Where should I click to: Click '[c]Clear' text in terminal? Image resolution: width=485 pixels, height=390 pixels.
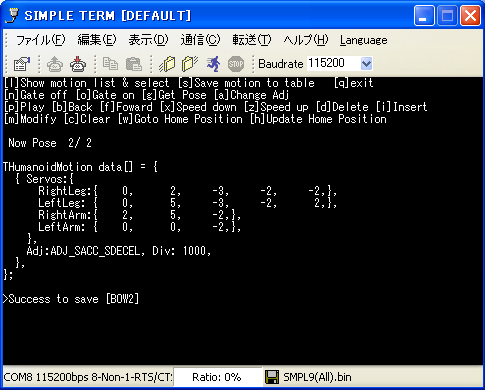tap(87, 119)
